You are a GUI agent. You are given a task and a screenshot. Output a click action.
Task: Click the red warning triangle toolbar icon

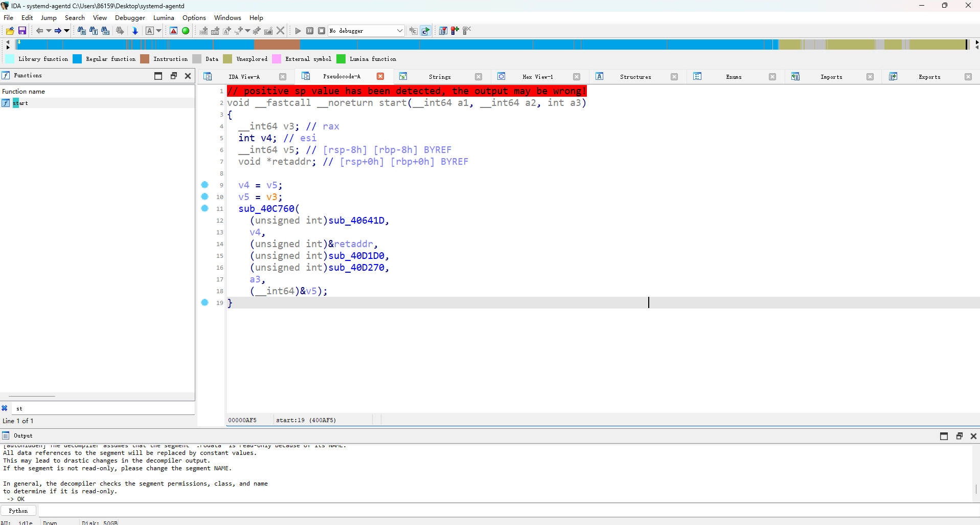tap(174, 31)
